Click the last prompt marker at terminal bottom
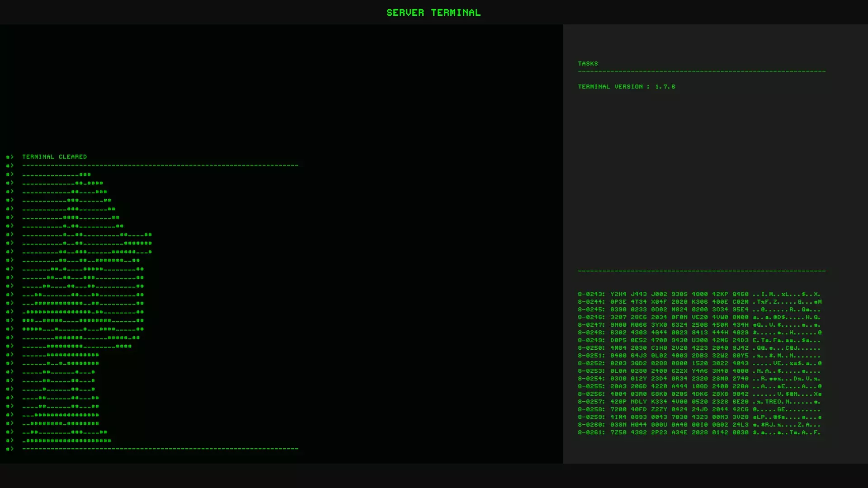Viewport: 868px width, 488px height. click(9, 449)
